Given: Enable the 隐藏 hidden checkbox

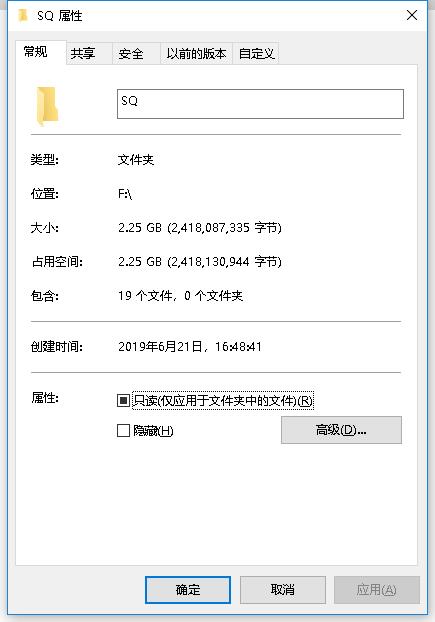Looking at the screenshot, I should click(x=123, y=430).
